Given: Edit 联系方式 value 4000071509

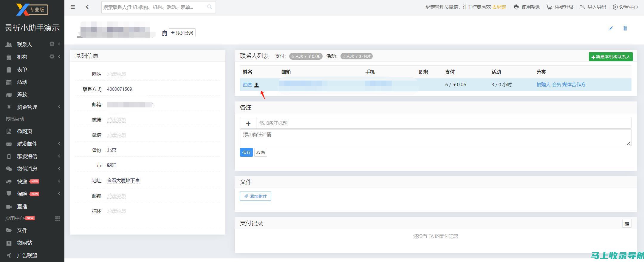Looking at the screenshot, I should (120, 89).
